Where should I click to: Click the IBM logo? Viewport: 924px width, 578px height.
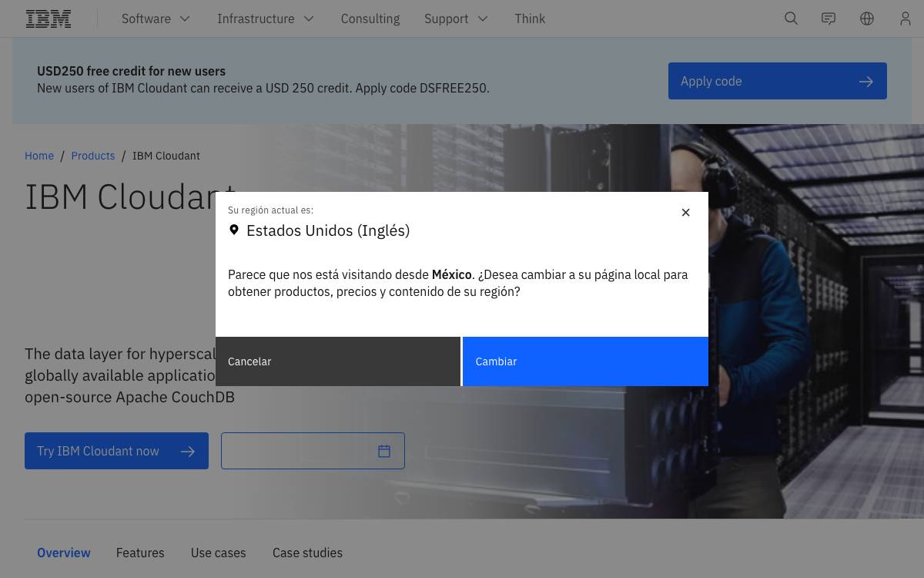pos(49,18)
